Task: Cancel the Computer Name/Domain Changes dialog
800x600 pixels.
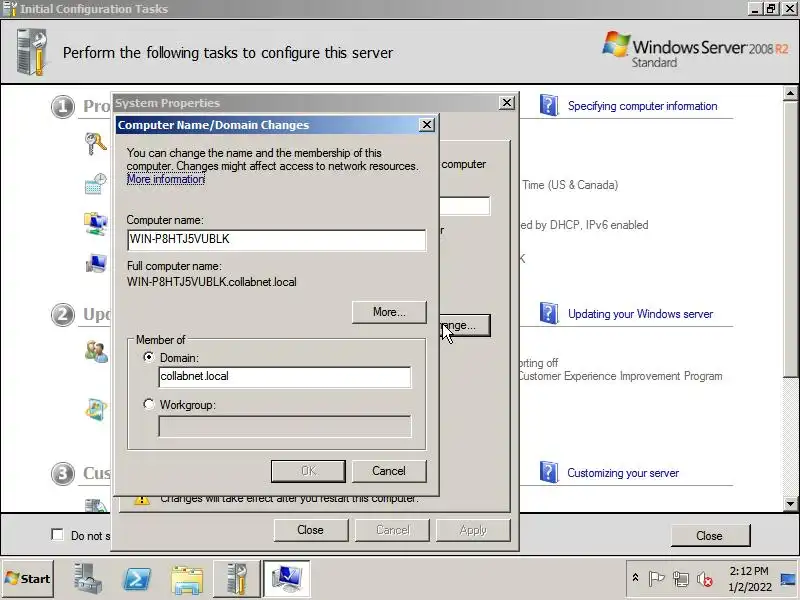Action: pyautogui.click(x=389, y=471)
